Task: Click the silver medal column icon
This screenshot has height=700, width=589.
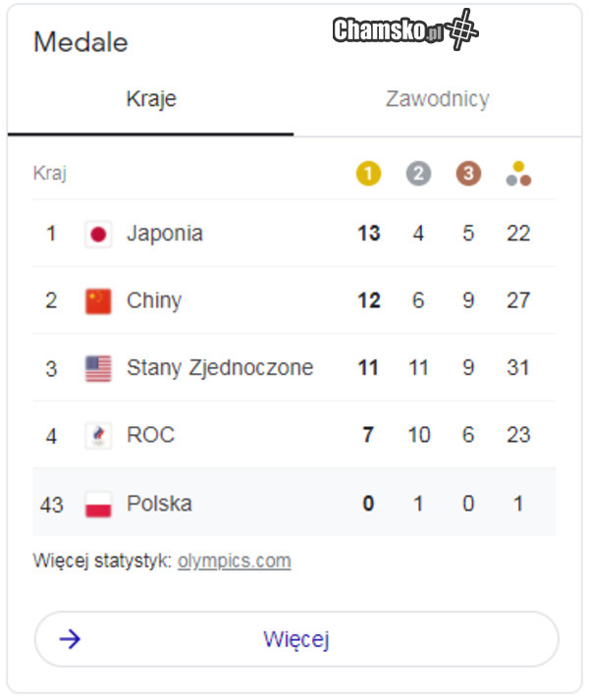Action: (418, 174)
